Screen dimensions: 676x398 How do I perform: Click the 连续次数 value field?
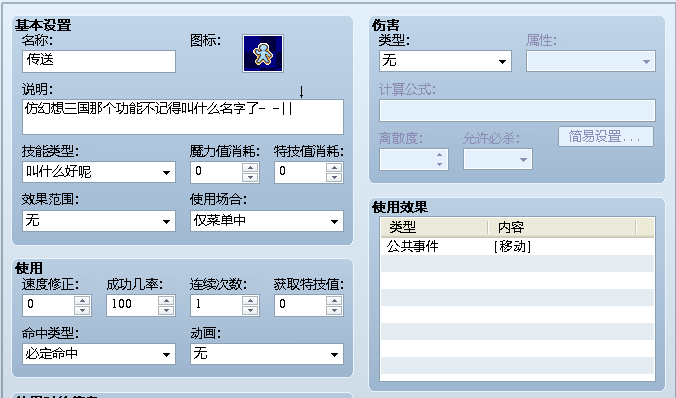click(x=216, y=305)
